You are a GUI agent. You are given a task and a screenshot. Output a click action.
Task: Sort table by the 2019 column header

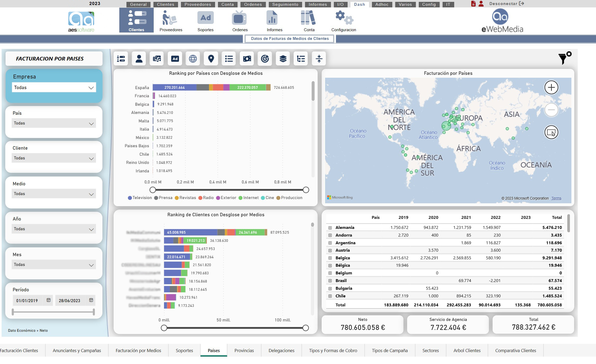click(403, 218)
